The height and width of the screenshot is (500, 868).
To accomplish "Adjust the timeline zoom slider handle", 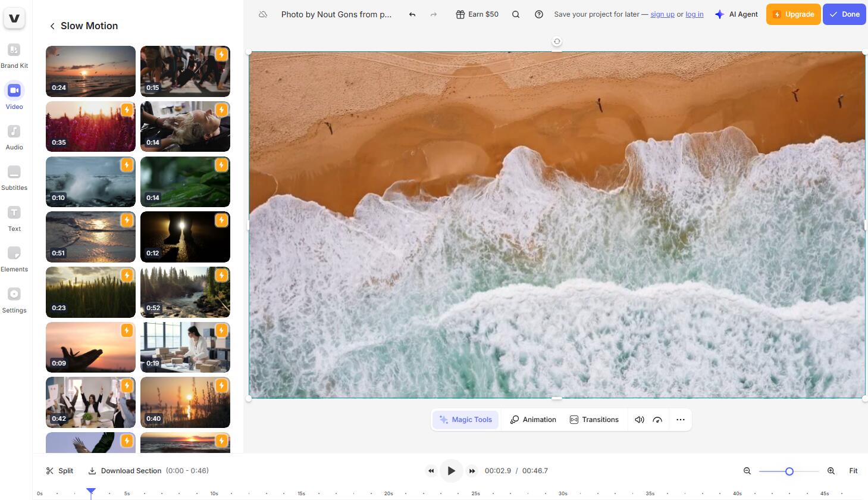I will point(789,471).
